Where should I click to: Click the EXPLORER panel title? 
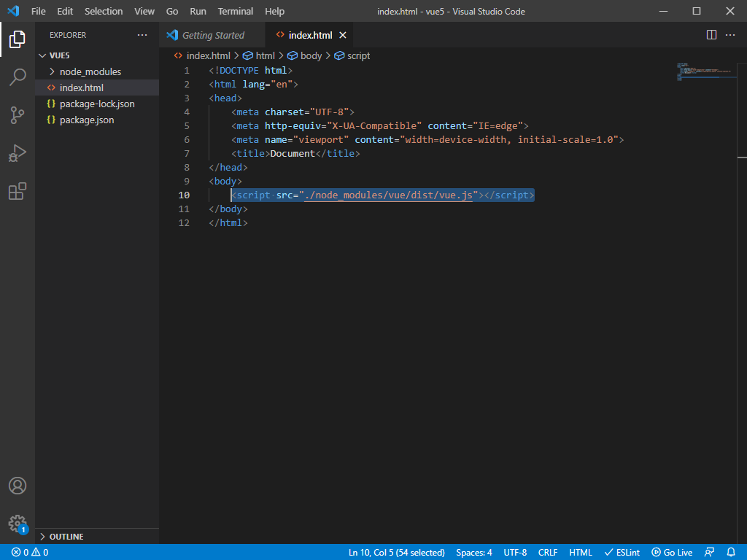[x=68, y=35]
